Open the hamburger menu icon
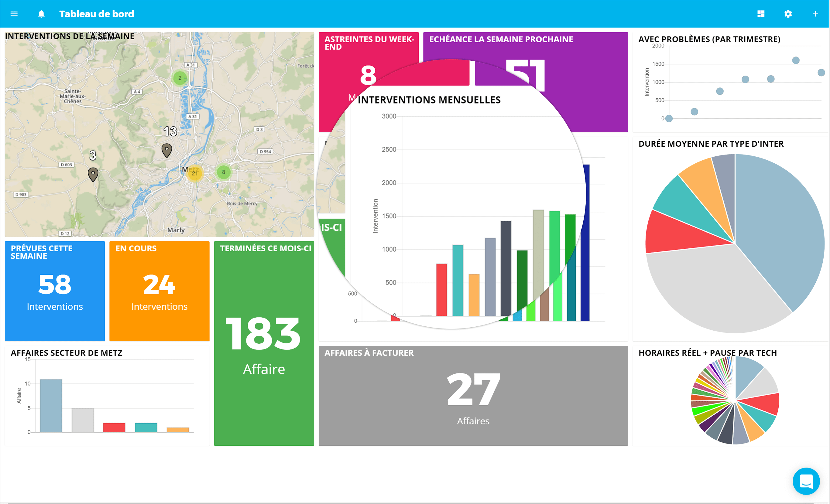 tap(14, 14)
